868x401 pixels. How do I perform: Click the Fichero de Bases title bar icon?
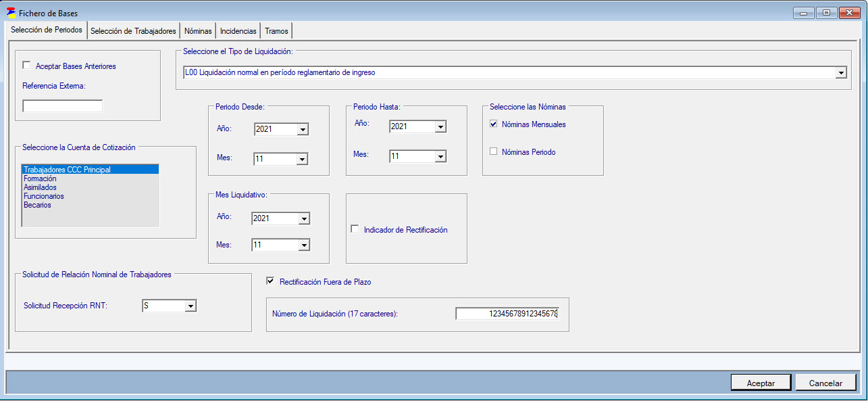pos(11,13)
